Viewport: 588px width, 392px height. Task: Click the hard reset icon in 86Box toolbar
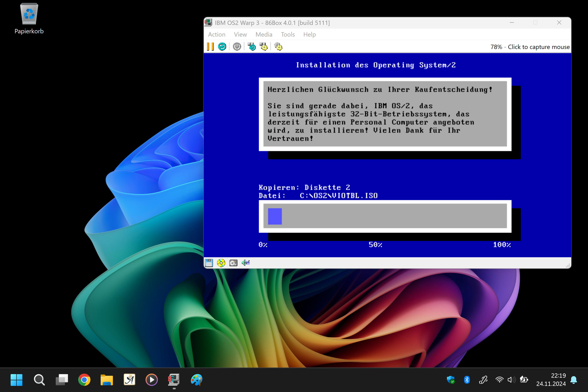(222, 47)
